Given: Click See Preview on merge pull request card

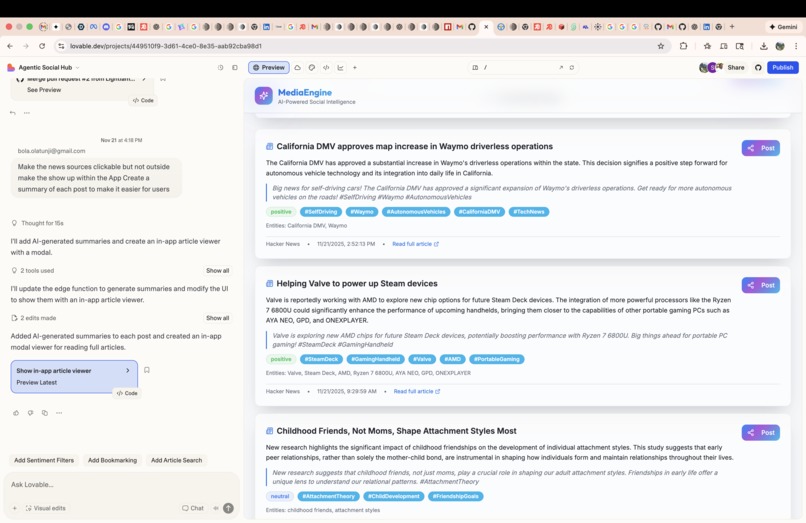Looking at the screenshot, I should [44, 89].
